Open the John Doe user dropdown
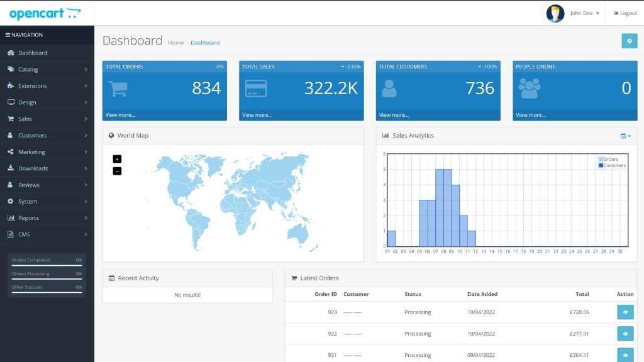 (x=585, y=13)
